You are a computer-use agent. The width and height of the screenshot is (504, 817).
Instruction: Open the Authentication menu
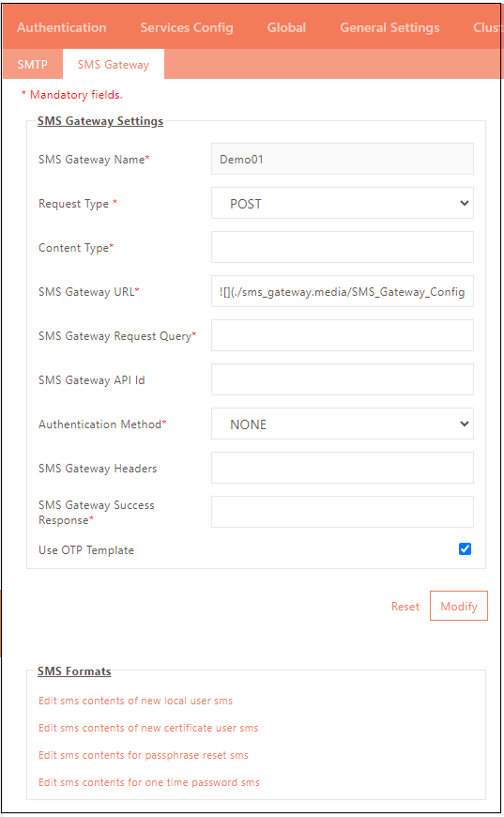coord(61,27)
